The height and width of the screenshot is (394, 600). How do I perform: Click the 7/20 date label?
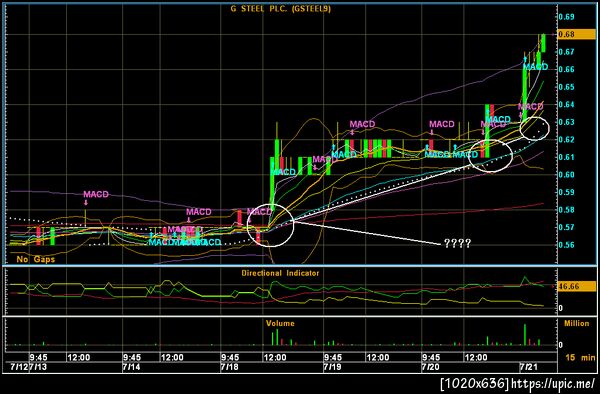pos(430,367)
